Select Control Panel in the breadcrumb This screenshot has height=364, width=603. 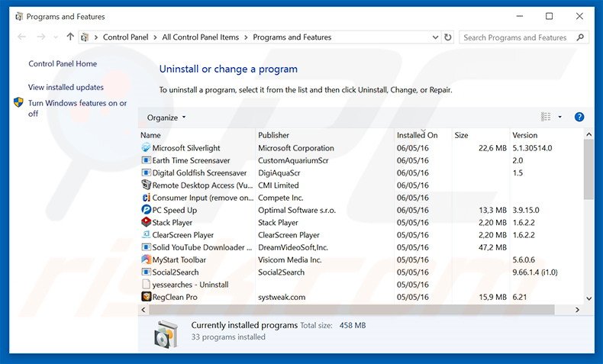[x=125, y=37]
